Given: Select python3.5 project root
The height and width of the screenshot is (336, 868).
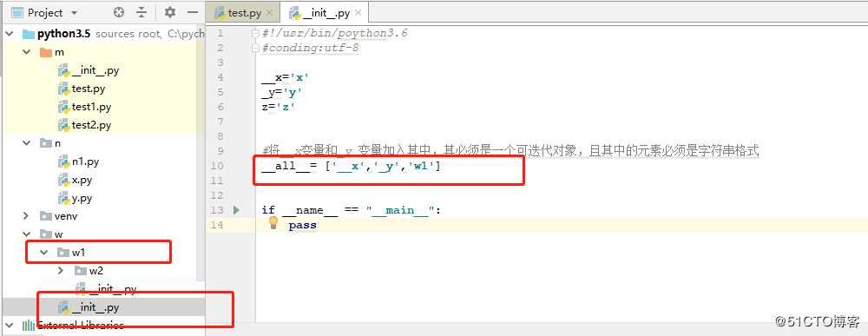Looking at the screenshot, I should [63, 34].
